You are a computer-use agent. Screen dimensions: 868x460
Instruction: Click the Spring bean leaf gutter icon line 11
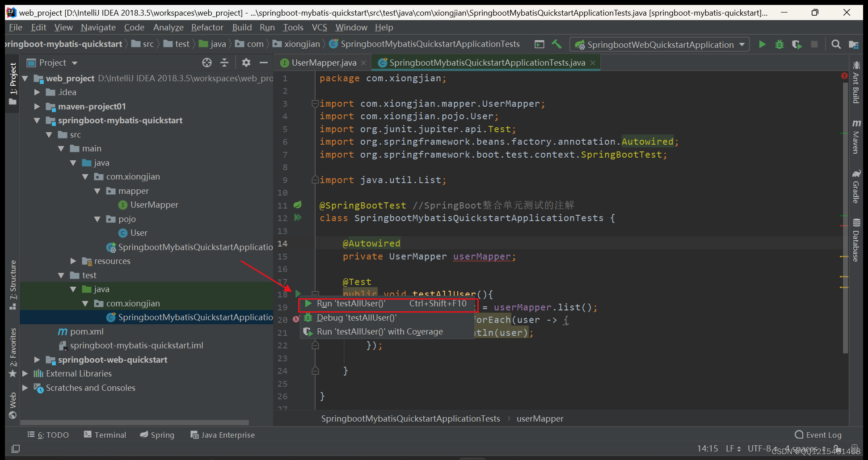coord(298,205)
